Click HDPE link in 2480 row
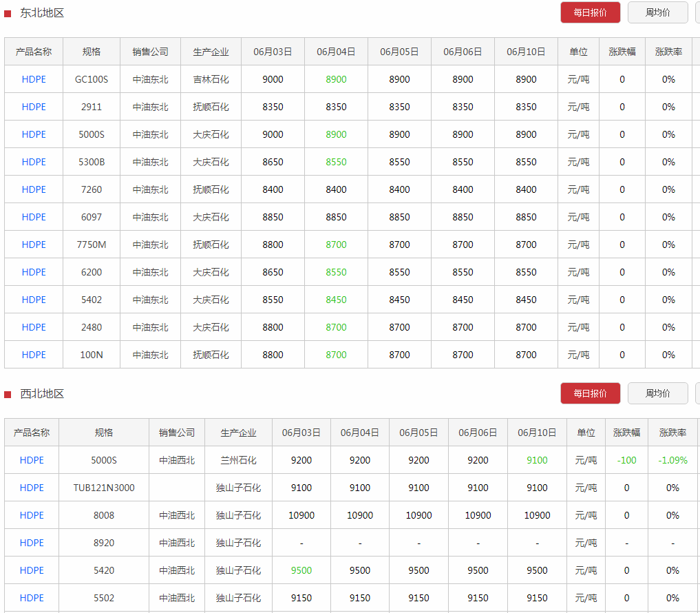 [x=34, y=327]
